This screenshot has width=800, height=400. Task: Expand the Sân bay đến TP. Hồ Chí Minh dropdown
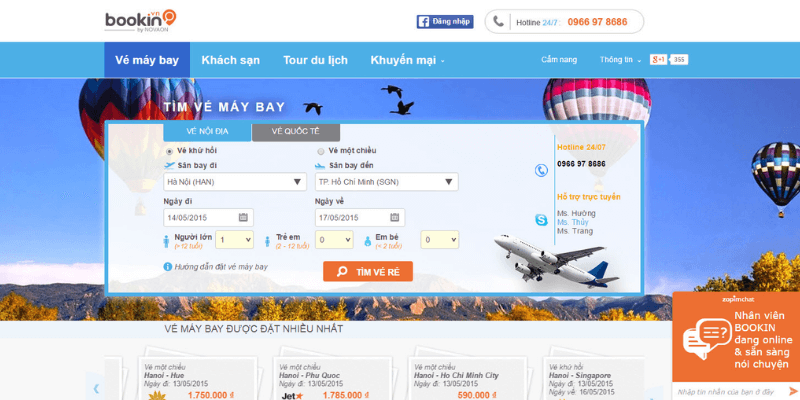[x=386, y=182]
